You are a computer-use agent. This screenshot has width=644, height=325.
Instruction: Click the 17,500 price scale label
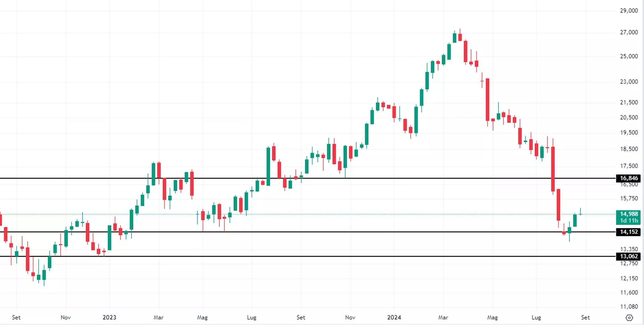tap(629, 166)
